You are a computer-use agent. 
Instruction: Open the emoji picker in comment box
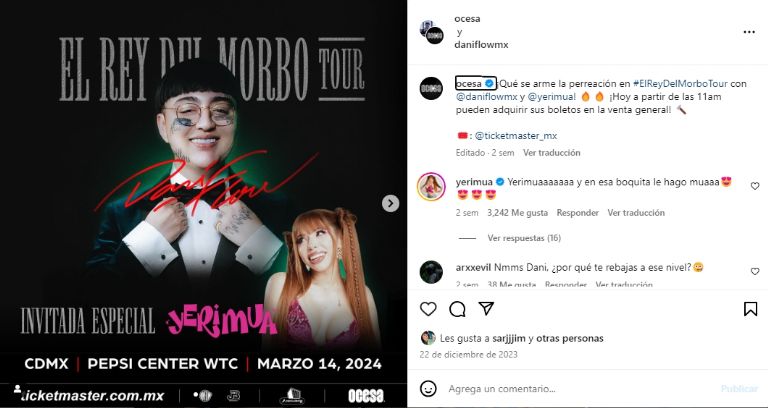click(x=428, y=389)
